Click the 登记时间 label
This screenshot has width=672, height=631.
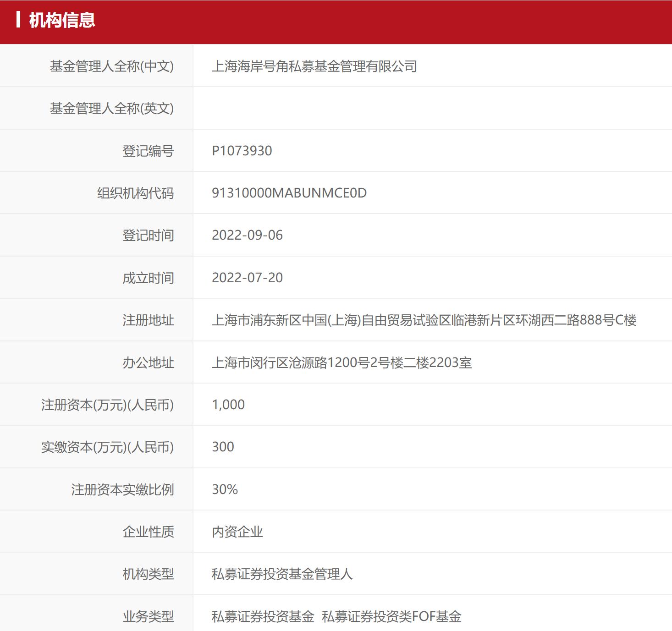[148, 236]
